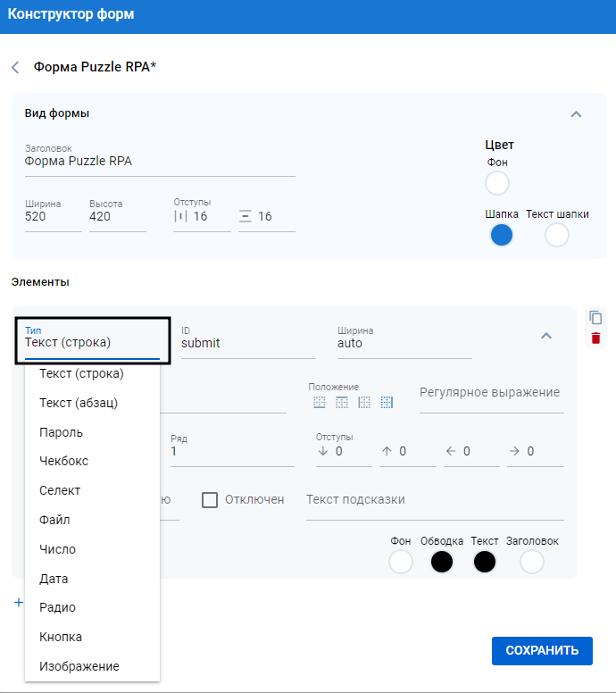Choose Чекбокс from the type list
Image resolution: width=616 pixels, height=693 pixels.
click(63, 461)
